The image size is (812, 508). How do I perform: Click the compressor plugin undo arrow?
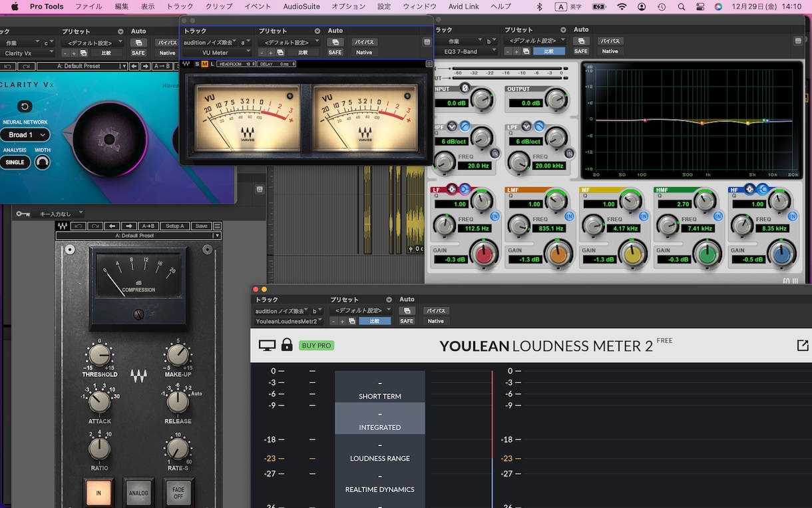coord(80,226)
